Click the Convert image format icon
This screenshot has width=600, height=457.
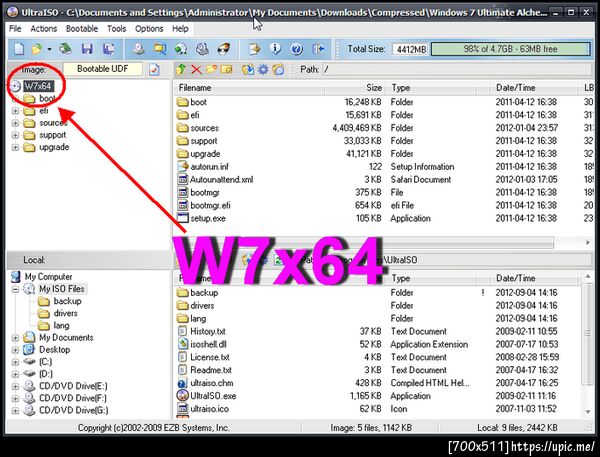point(160,49)
